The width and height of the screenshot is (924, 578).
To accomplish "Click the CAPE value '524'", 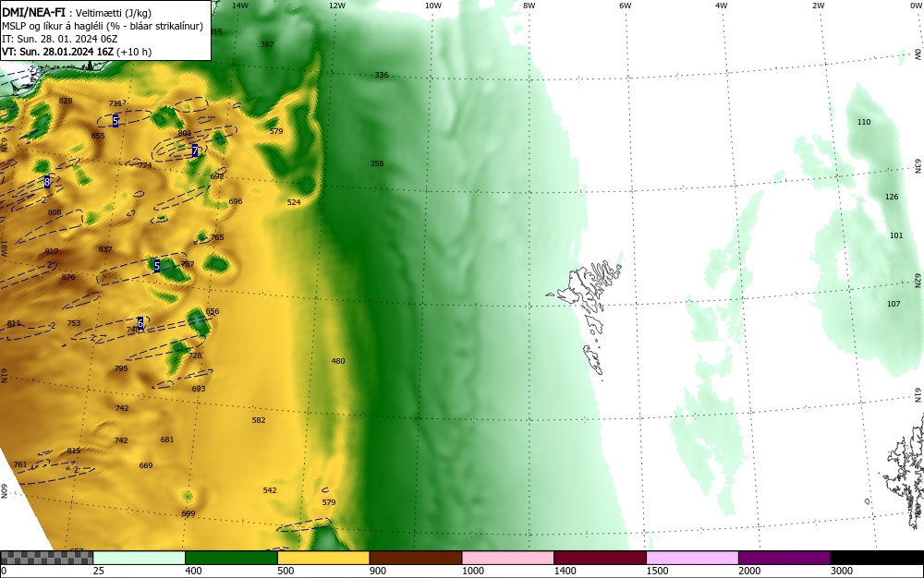I will (294, 202).
